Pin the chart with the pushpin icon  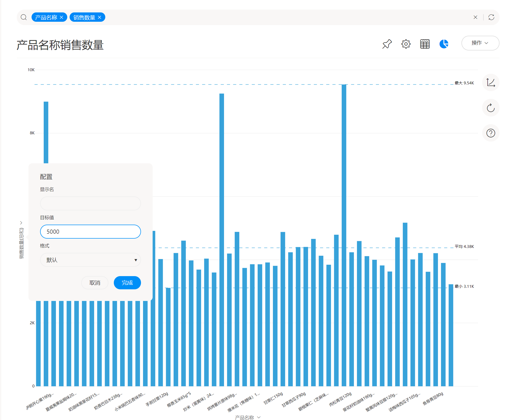pyautogui.click(x=387, y=44)
